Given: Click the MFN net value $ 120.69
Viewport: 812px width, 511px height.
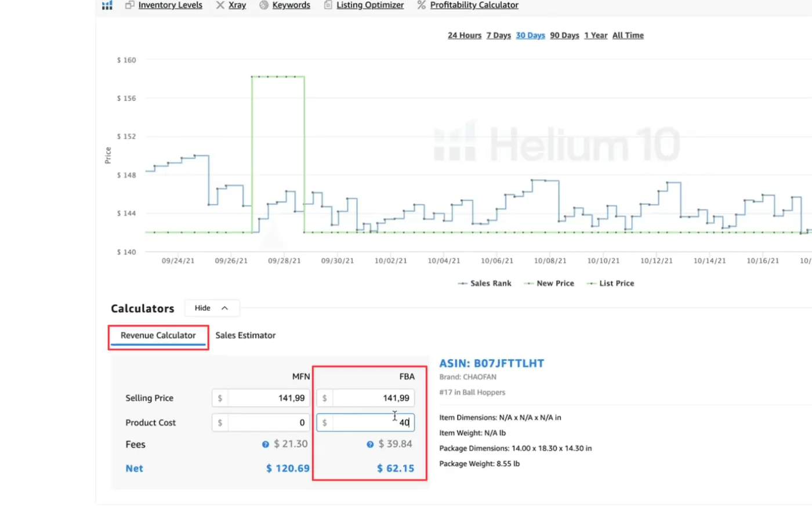Looking at the screenshot, I should 288,468.
